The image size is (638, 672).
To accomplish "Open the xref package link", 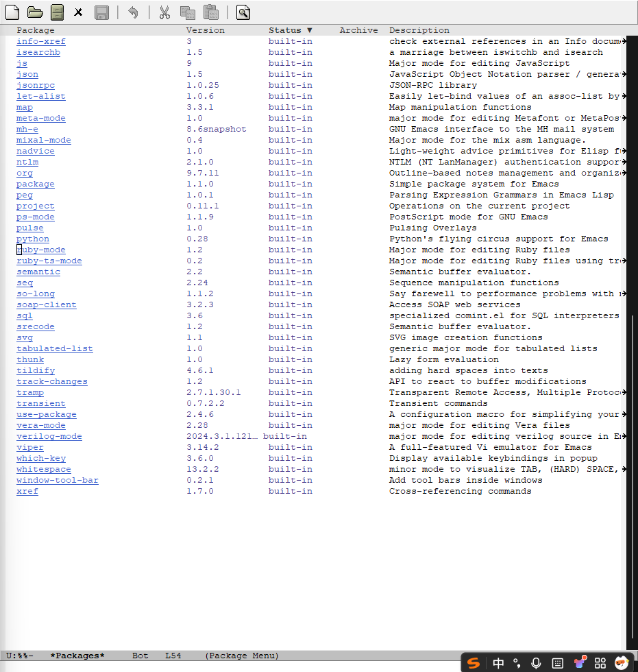I will click(x=27, y=492).
